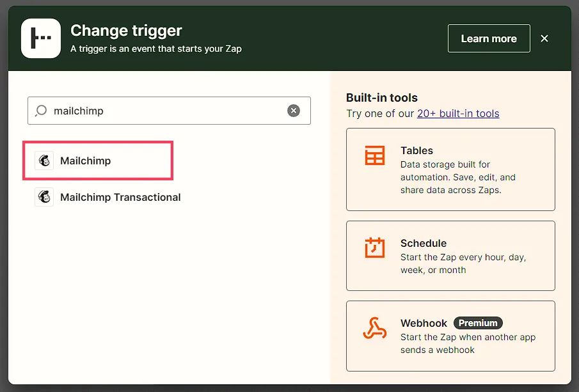Clear the mailchimp search text
Viewport: 579px width, 392px height.
(294, 111)
